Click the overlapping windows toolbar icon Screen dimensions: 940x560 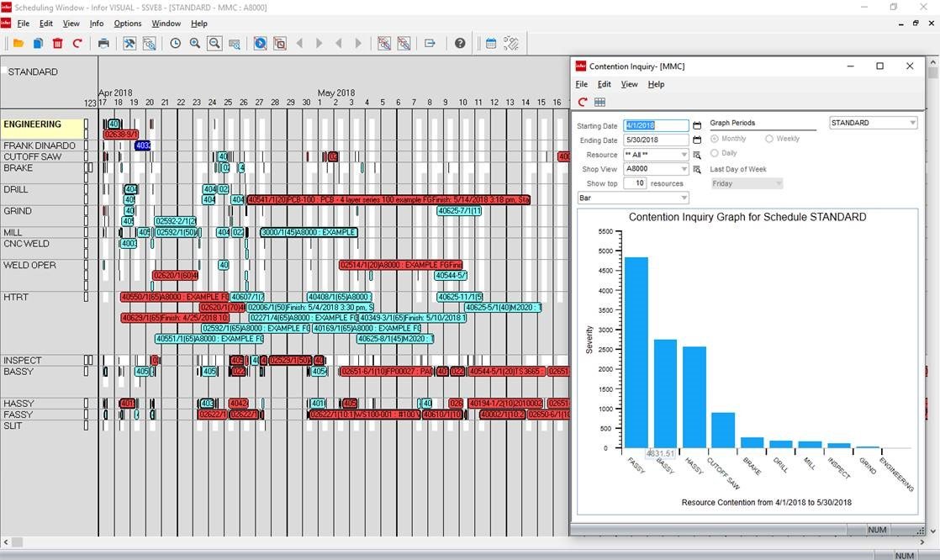pos(279,43)
